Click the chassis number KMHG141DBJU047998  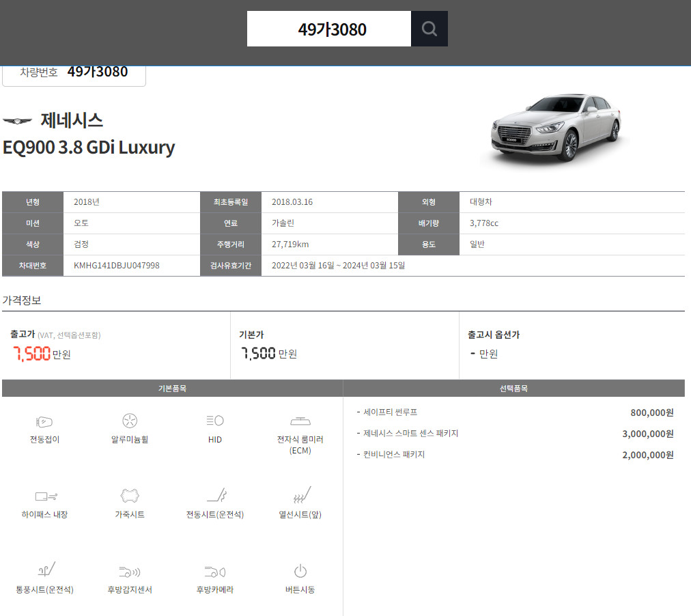116,266
